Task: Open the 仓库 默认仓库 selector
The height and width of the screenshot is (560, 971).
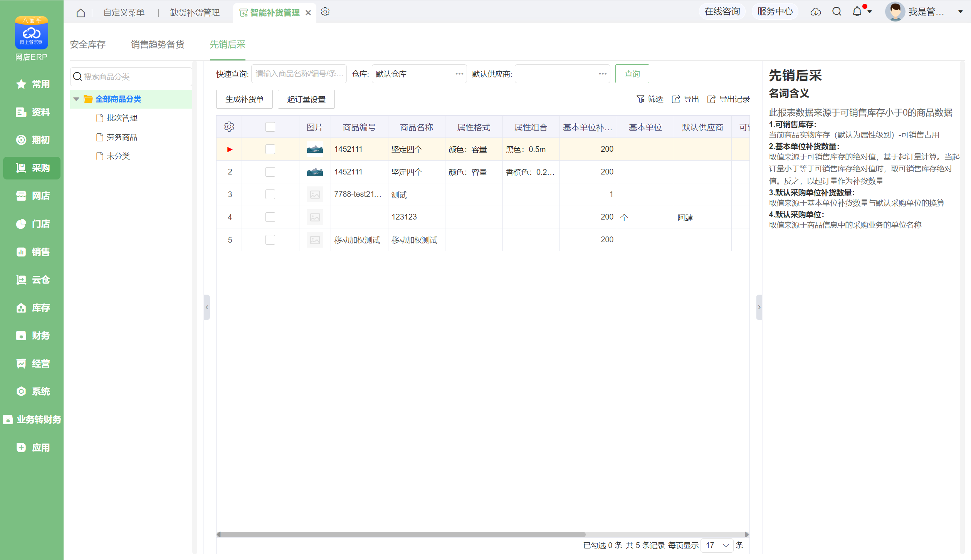Action: pos(459,74)
